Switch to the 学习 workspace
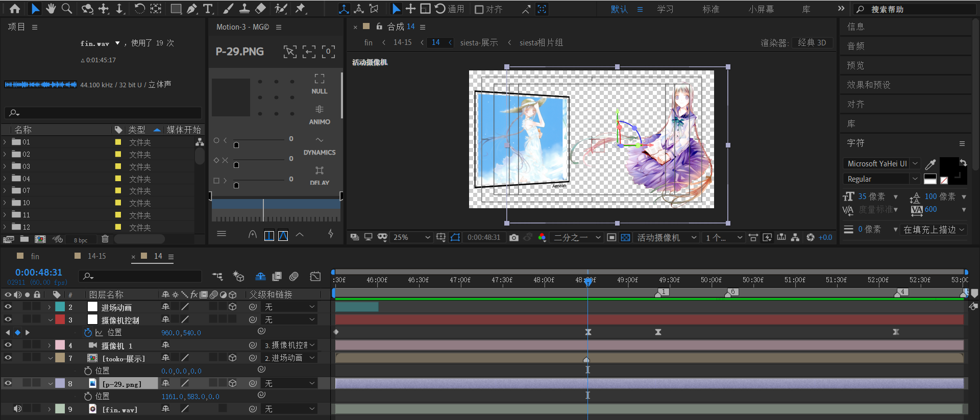Screen dimensions: 980x420 665,9
